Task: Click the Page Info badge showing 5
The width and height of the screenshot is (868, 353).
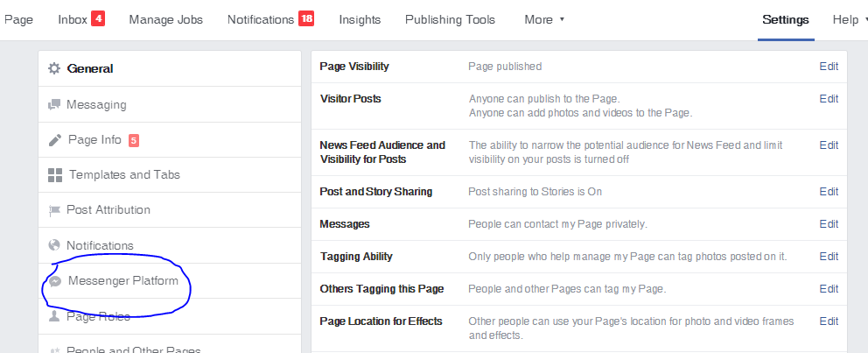Action: 133,141
